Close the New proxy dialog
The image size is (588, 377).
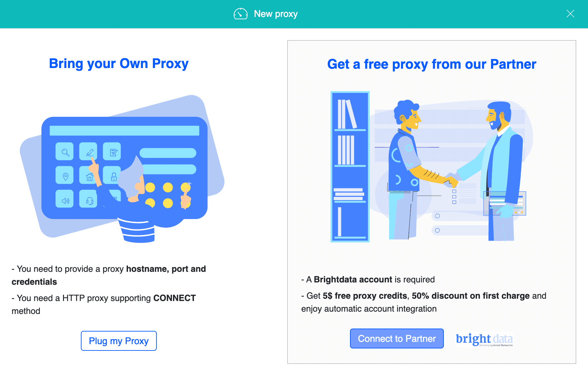click(x=570, y=14)
